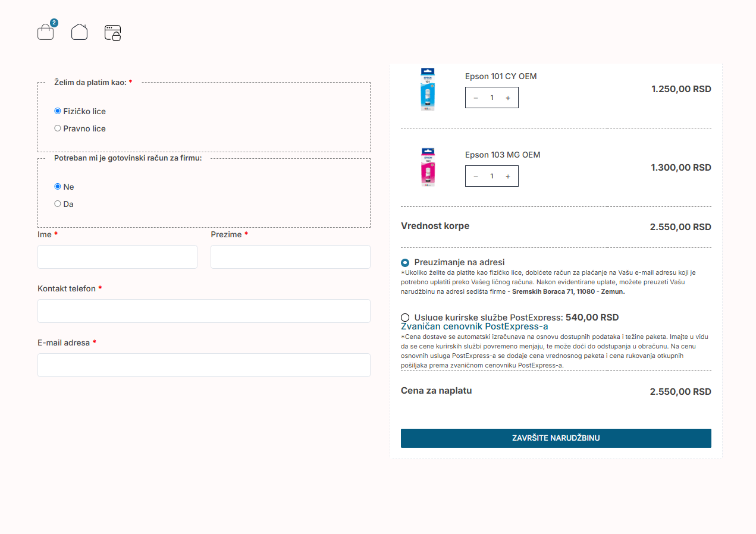Increase quantity of Epson 103 MG OEM

[507, 177]
